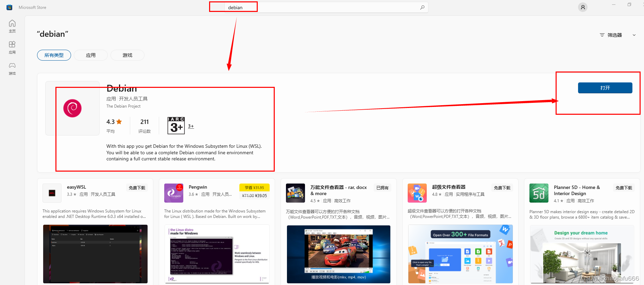Viewport: 644px width, 285px height.
Task: Click the 211 评论数 review count
Action: pos(145,126)
